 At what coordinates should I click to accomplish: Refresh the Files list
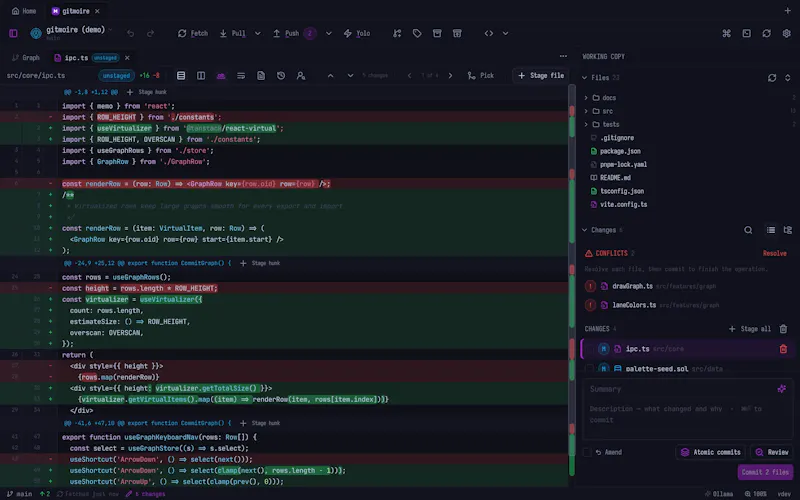point(772,78)
